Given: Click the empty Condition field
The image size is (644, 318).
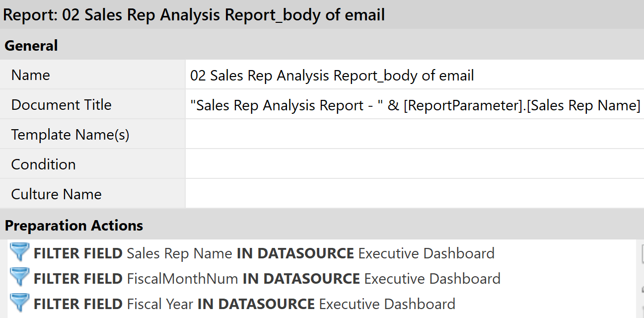Looking at the screenshot, I should [x=414, y=164].
